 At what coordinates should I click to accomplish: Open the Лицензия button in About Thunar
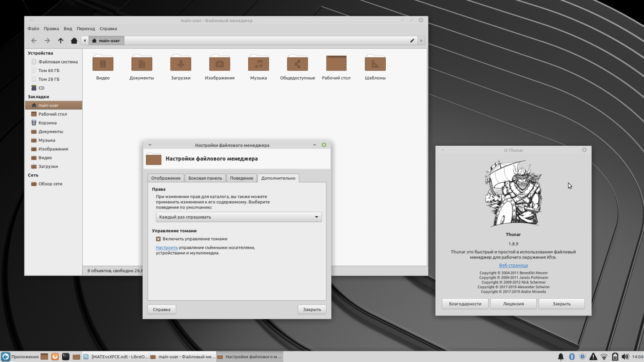pyautogui.click(x=513, y=303)
